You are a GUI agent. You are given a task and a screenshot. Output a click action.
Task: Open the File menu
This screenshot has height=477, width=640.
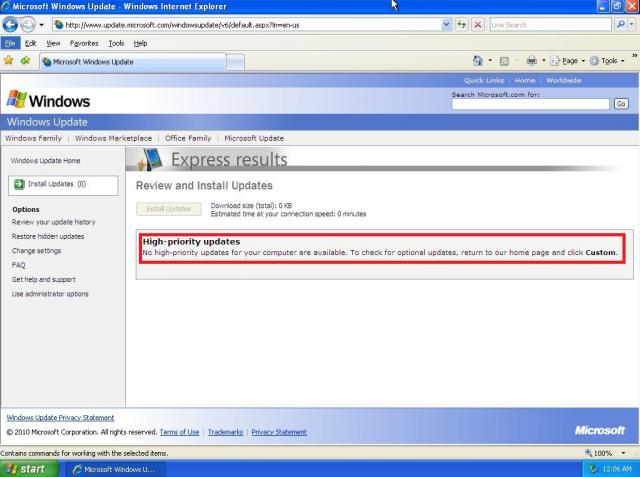click(10, 43)
